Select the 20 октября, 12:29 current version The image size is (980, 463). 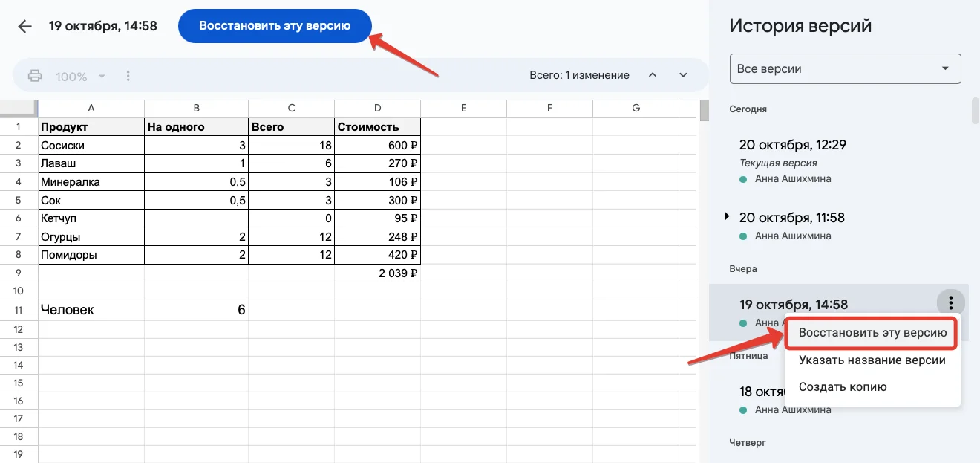click(837, 160)
